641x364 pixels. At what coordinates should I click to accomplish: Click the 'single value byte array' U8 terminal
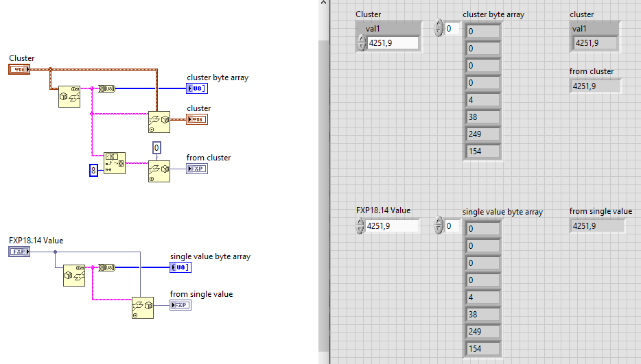180,267
